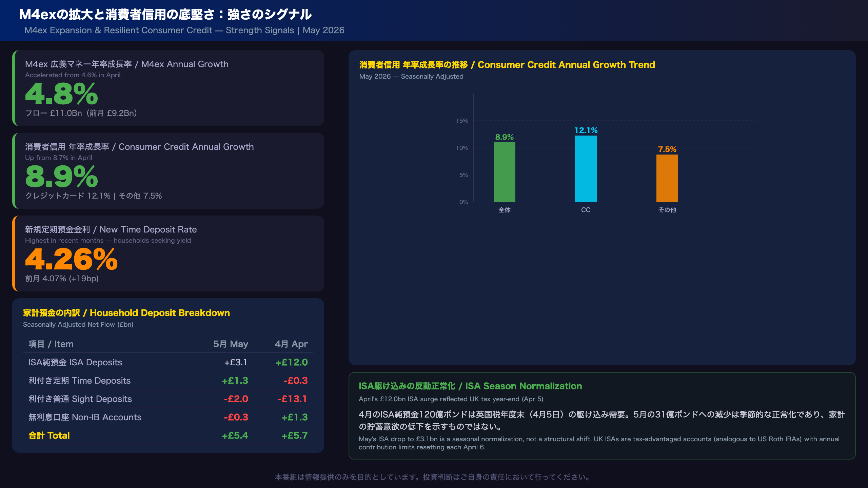Click the 5% y-axis tick label

click(463, 175)
